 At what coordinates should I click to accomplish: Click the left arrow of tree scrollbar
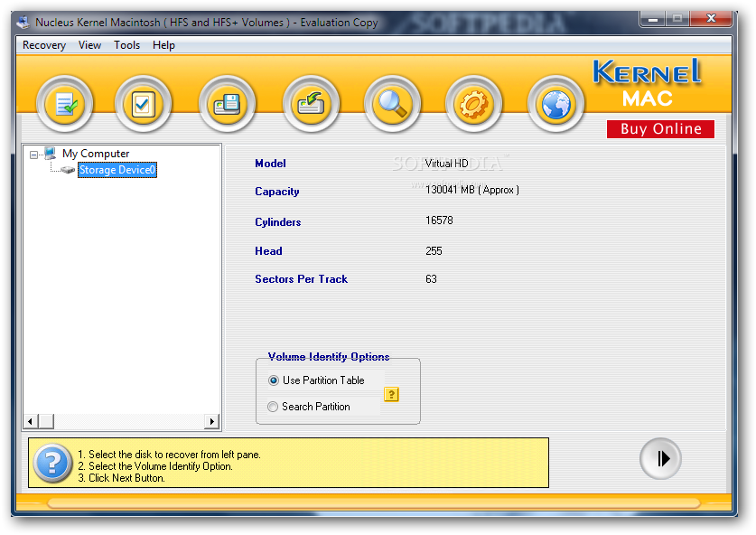point(30,421)
